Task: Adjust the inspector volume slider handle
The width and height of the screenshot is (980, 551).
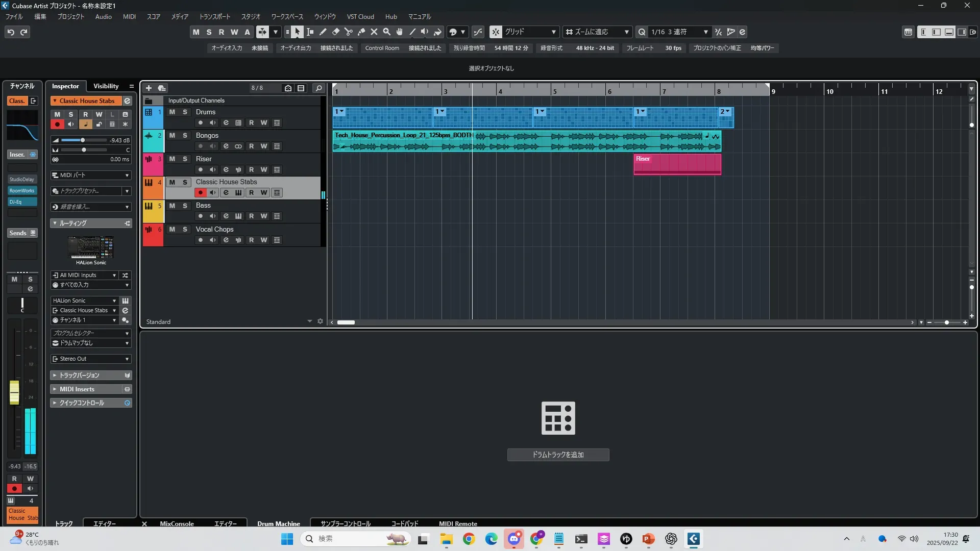Action: 83,140
